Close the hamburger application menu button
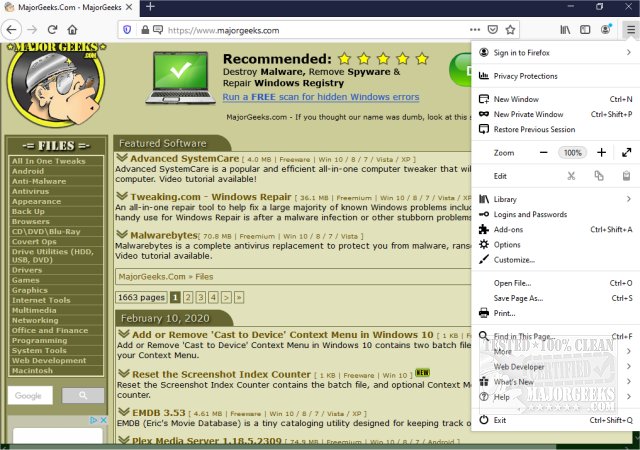The height and width of the screenshot is (450, 640). coord(631,29)
